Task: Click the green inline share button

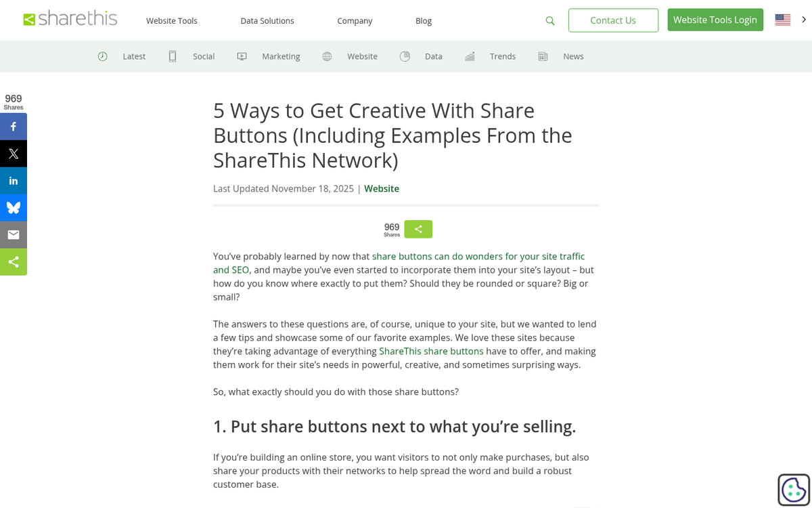Action: click(418, 229)
